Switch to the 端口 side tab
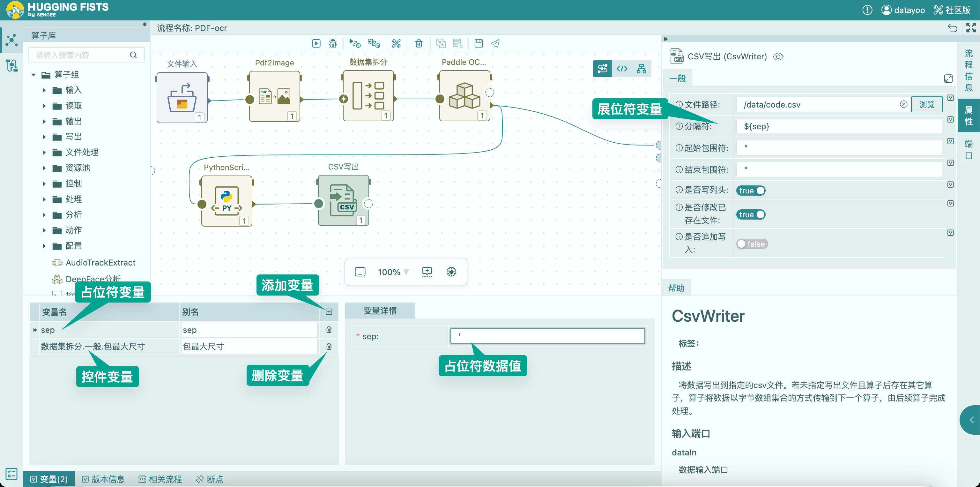This screenshot has height=487, width=980. point(968,150)
